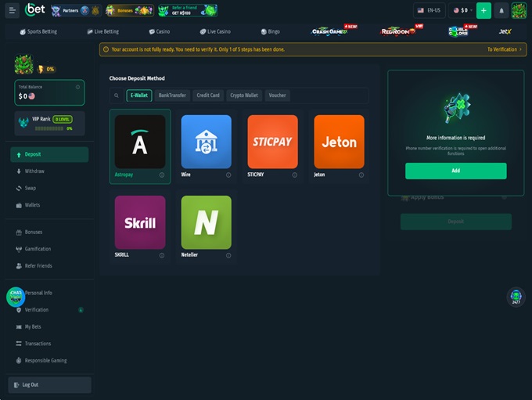Click the search icon in deposit methods
Viewport: 532px width, 400px height.
(x=117, y=95)
